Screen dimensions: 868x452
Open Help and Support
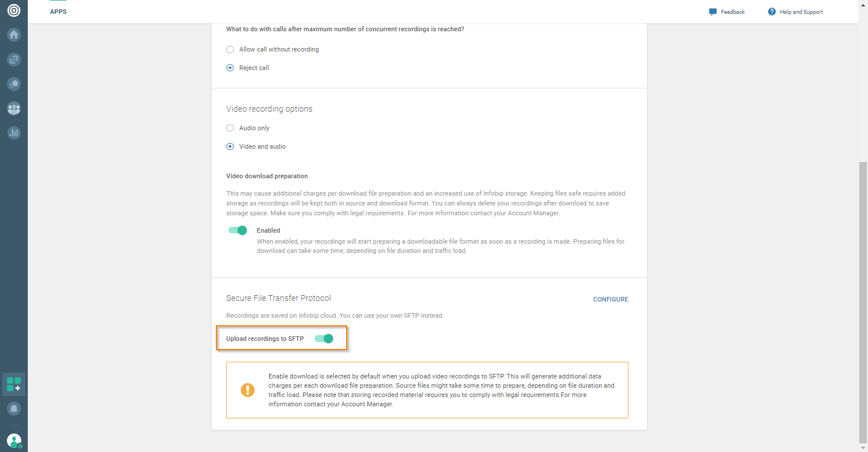[795, 12]
